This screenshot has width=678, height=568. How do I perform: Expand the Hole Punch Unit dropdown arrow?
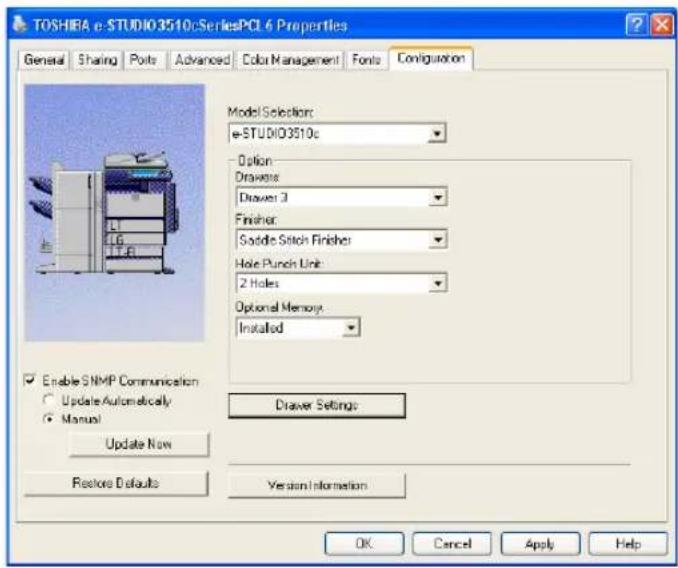(438, 284)
